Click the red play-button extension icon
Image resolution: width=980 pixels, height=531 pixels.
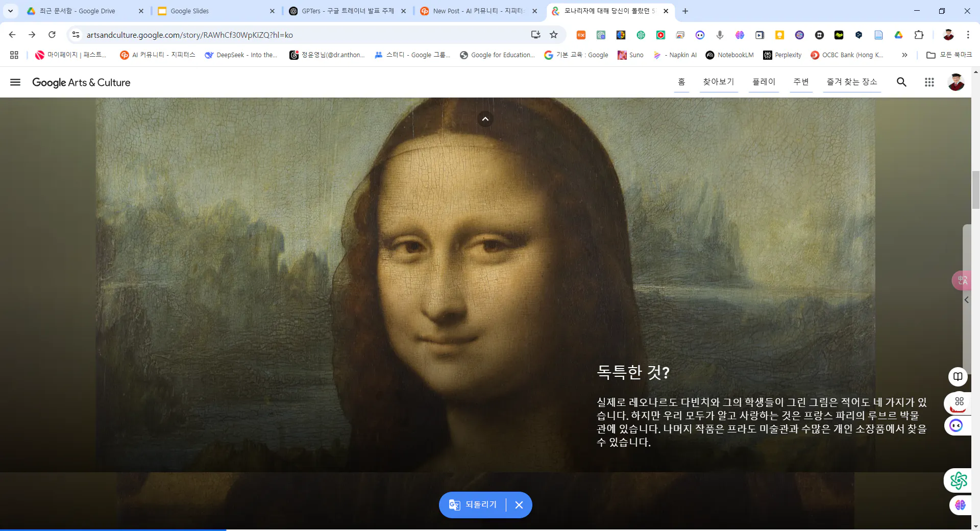pos(660,35)
